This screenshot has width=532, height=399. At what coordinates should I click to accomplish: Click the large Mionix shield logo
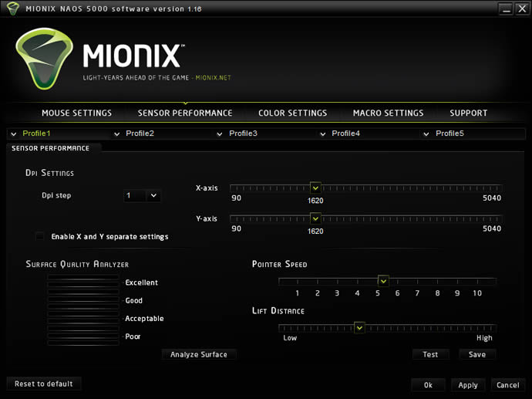click(x=44, y=59)
